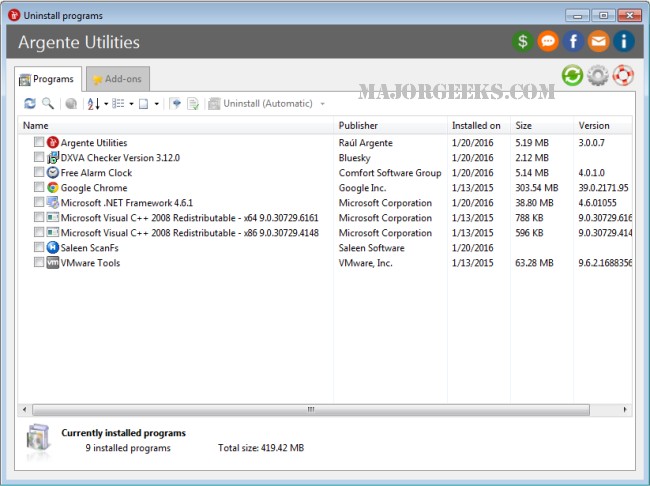
Task: Click the Installed on column header
Action: 476,126
